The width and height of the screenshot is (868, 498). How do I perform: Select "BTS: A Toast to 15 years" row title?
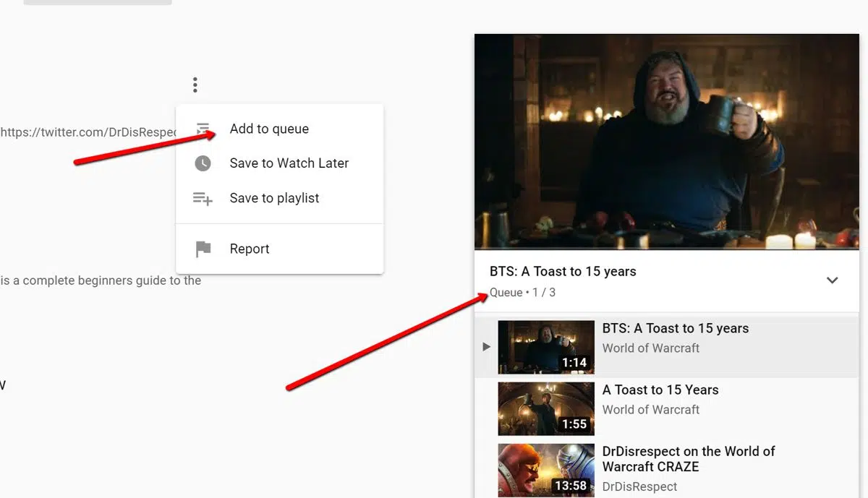(676, 328)
